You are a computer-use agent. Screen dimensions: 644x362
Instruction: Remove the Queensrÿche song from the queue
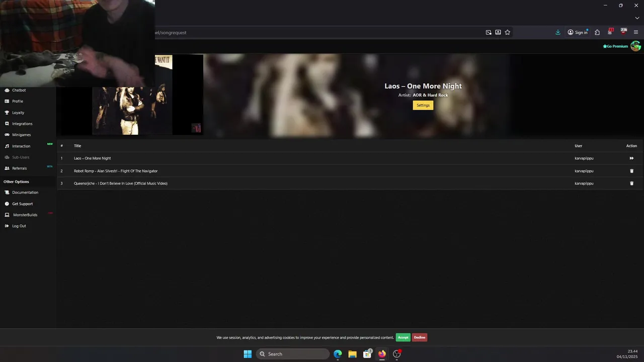pyautogui.click(x=632, y=184)
